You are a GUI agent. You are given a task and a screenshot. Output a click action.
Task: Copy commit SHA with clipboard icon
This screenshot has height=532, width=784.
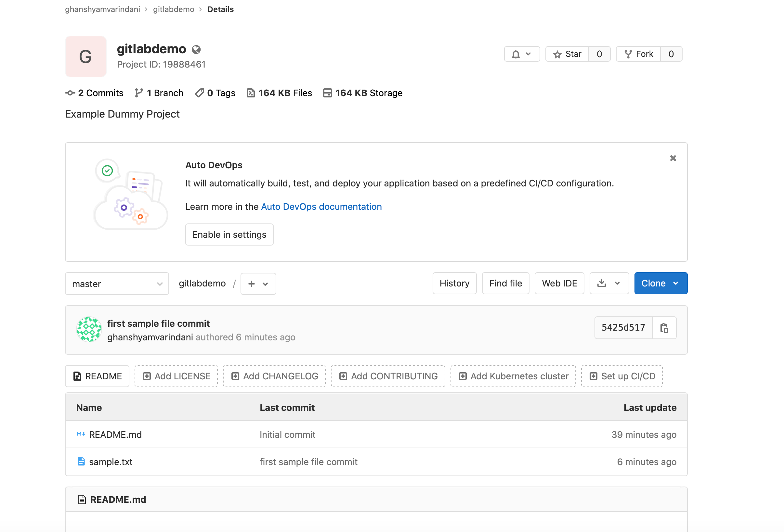pyautogui.click(x=664, y=327)
